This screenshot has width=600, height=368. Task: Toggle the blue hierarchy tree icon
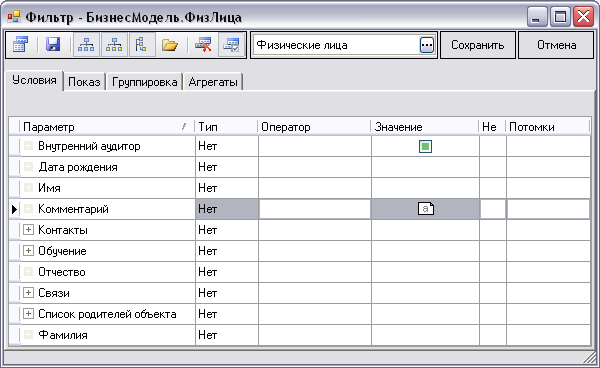click(x=86, y=45)
